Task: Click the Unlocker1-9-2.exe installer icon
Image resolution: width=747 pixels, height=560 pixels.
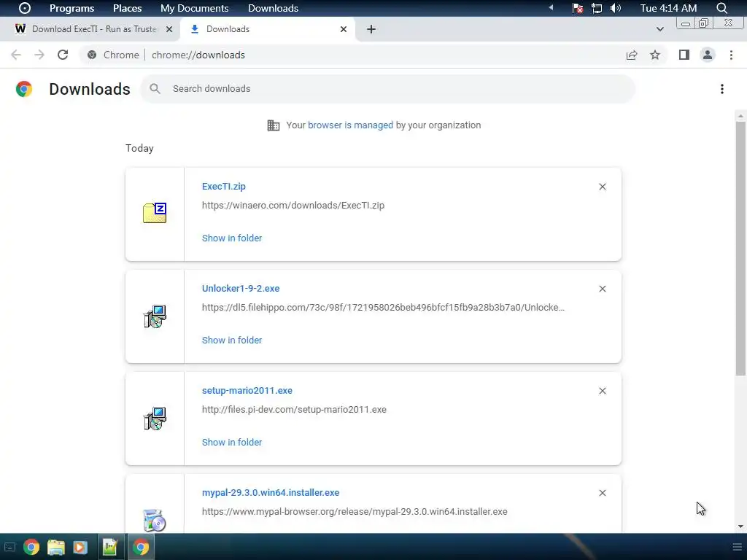Action: pyautogui.click(x=155, y=316)
